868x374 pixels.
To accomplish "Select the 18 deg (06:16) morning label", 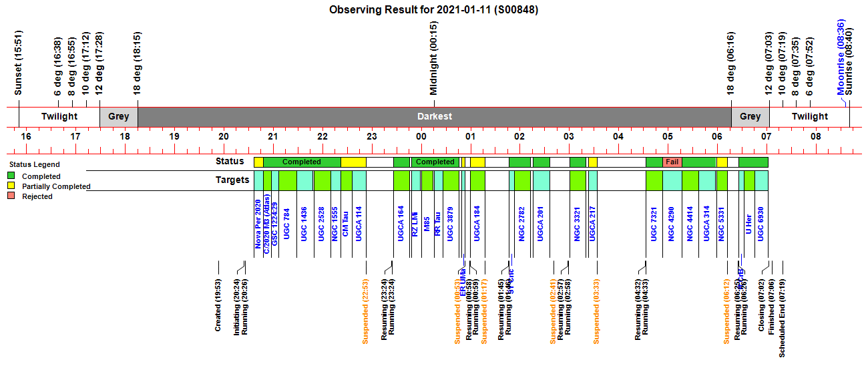I will point(731,63).
